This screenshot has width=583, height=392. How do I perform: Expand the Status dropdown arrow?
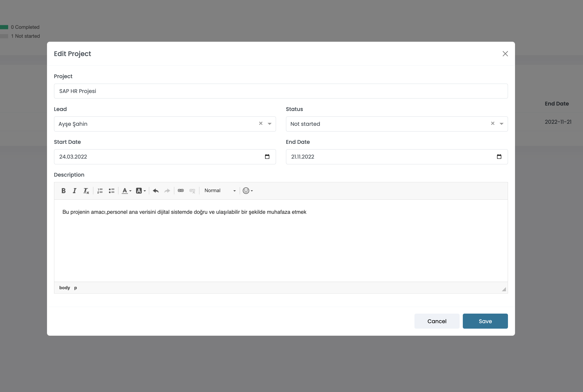(501, 124)
